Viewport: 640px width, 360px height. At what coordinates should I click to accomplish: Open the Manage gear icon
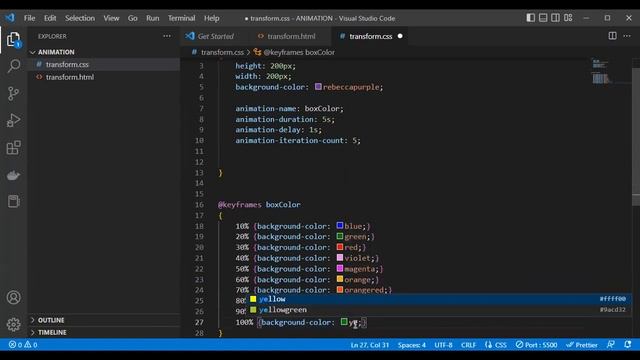pyautogui.click(x=13, y=324)
